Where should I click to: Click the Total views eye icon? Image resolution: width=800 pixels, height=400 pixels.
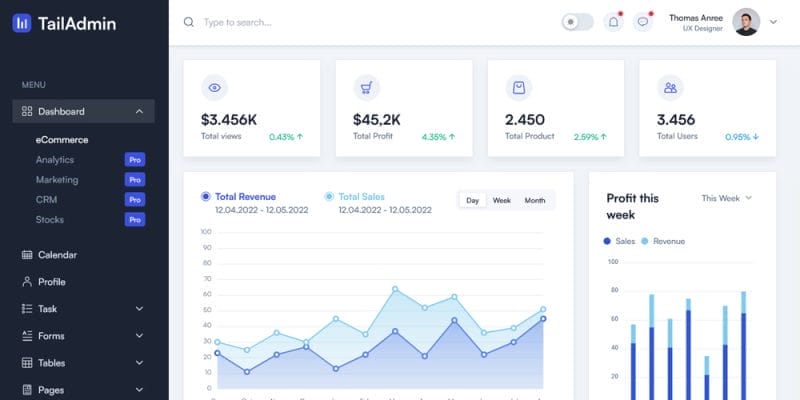[214, 88]
